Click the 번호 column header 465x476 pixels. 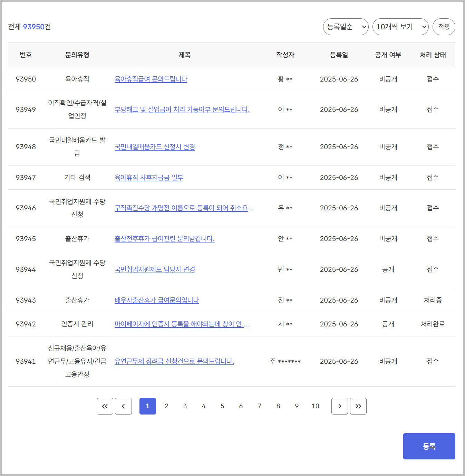26,55
